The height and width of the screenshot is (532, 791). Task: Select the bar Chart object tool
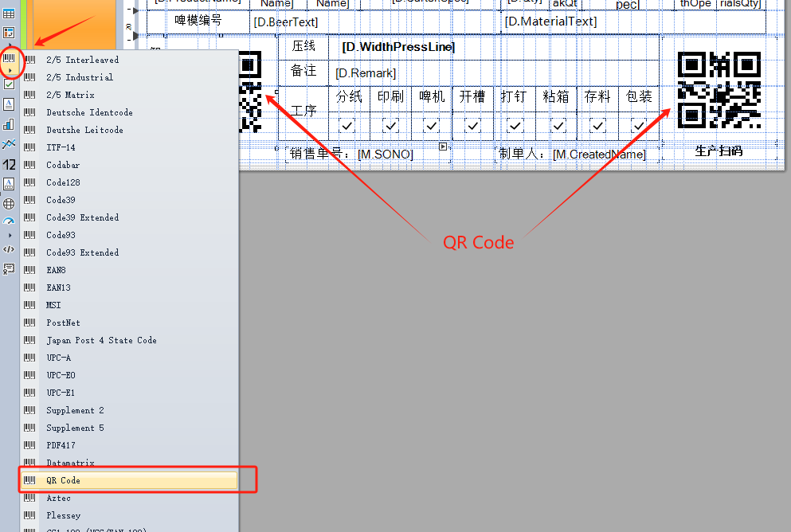click(x=9, y=124)
